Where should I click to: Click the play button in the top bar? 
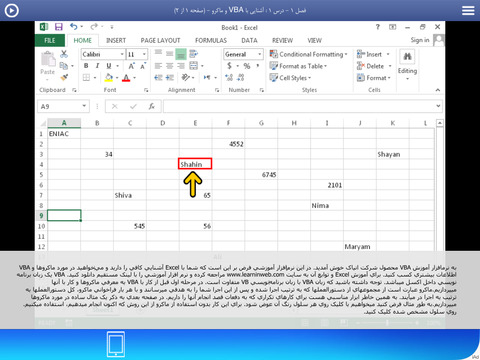(x=12, y=11)
